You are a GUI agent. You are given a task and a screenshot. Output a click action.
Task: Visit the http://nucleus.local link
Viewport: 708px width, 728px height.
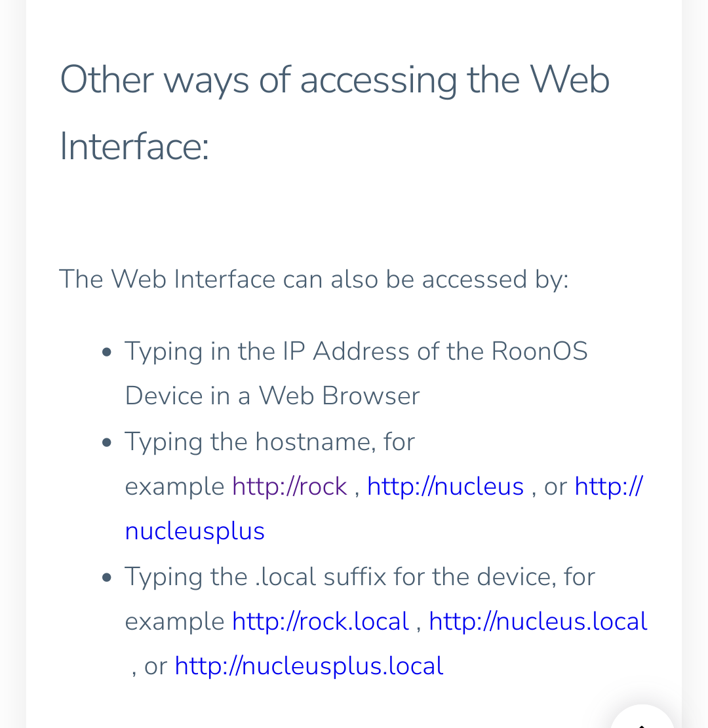pos(538,622)
